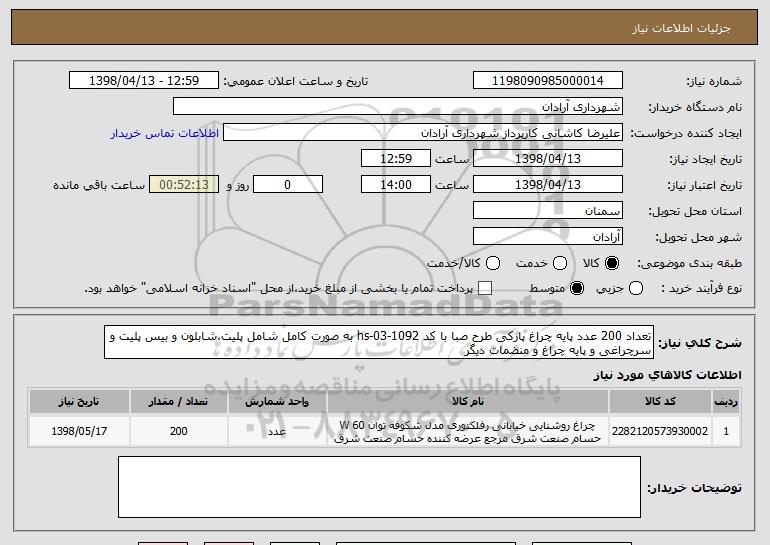Click the شرح کلی نیاز description box
The image size is (770, 545).
379,342
